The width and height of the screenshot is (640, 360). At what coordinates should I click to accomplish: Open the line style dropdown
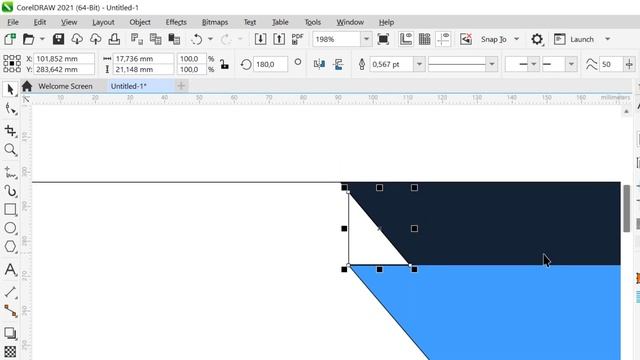click(492, 64)
